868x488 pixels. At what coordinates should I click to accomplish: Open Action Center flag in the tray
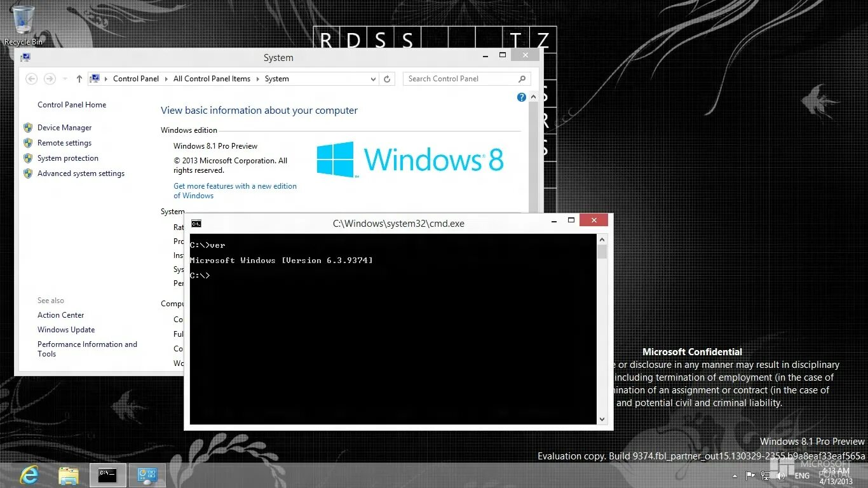click(x=750, y=475)
